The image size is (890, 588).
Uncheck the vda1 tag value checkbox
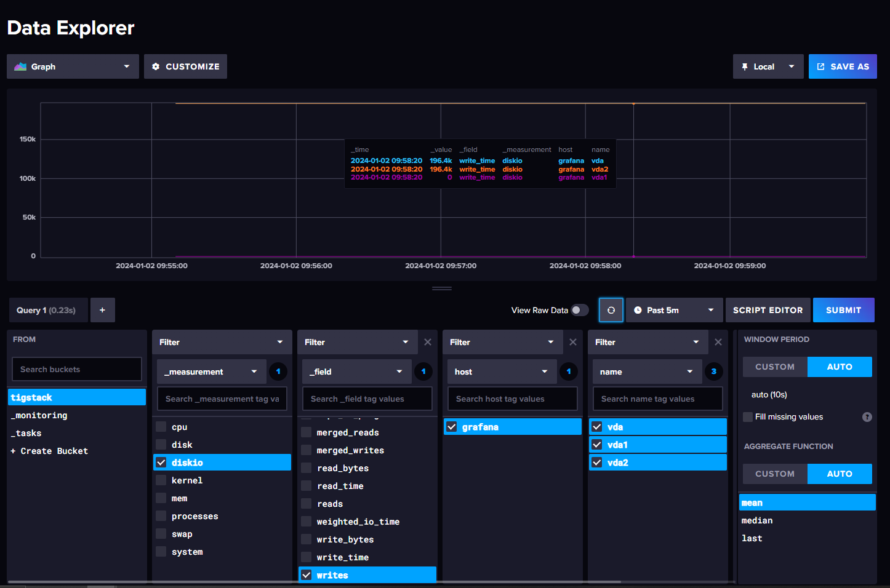596,444
